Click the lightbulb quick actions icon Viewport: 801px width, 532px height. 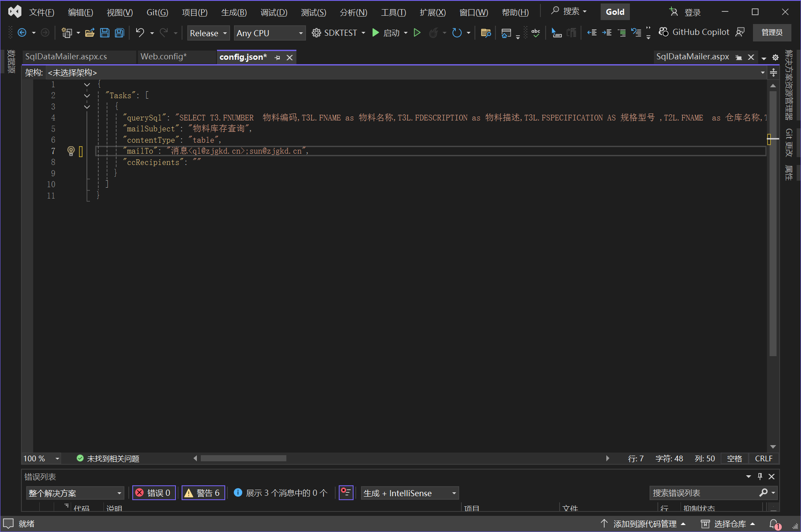pyautogui.click(x=71, y=151)
